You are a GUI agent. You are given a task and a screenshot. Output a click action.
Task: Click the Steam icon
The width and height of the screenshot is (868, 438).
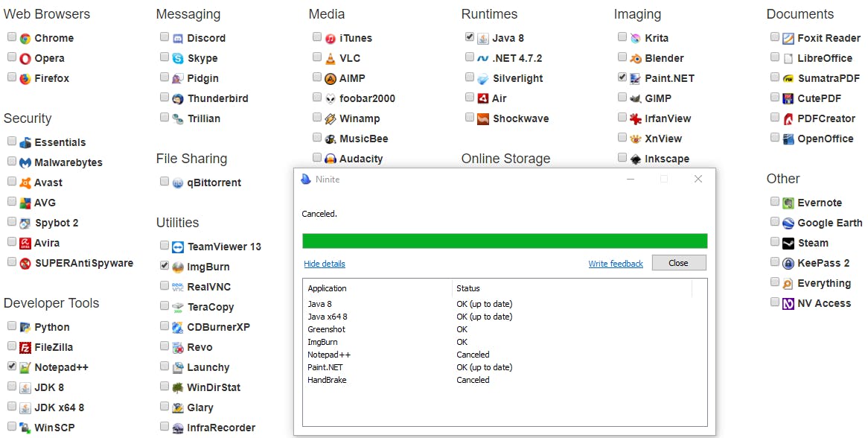pos(788,244)
